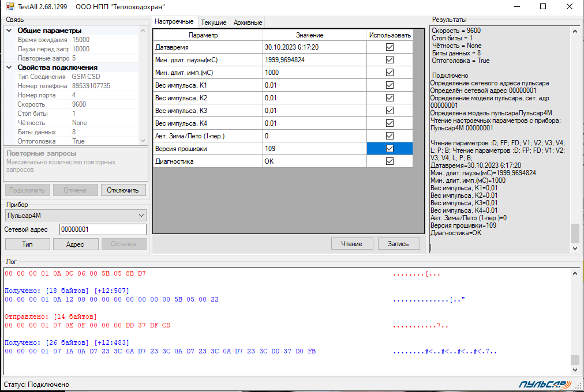Select the Повторные запро value 5

104,58
